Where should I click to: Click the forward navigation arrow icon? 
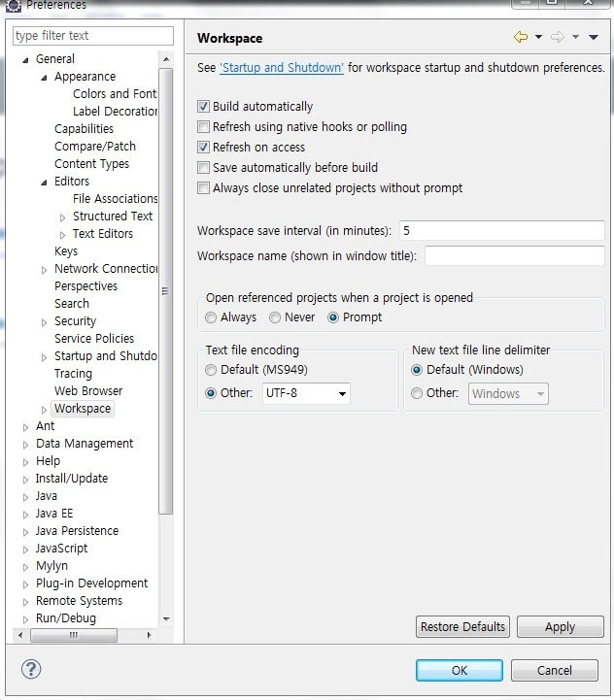(x=558, y=37)
